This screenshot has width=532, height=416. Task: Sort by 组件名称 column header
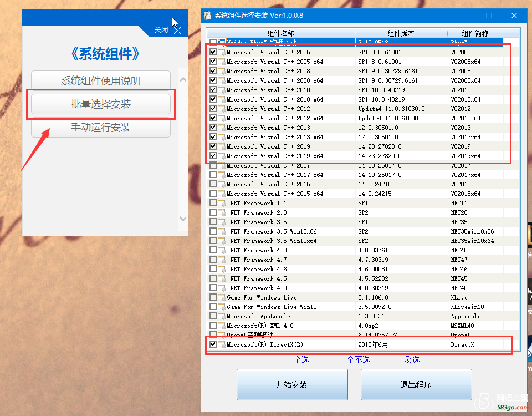coord(280,33)
